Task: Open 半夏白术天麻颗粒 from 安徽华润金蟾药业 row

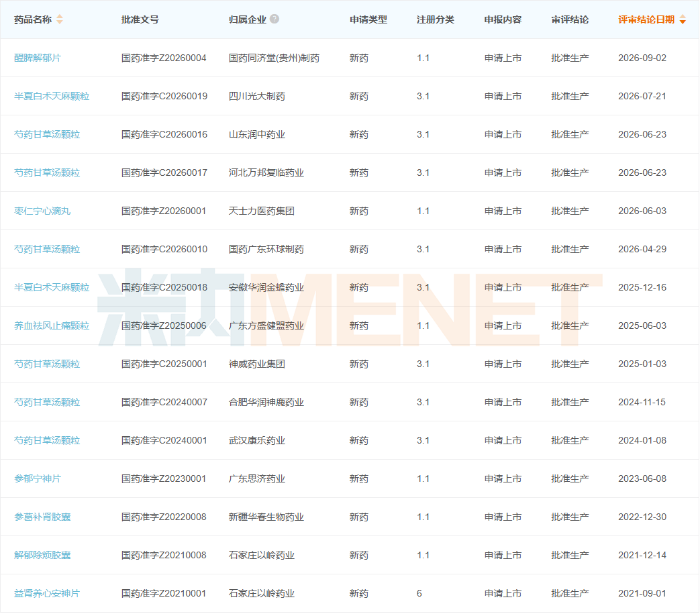Action: pos(52,288)
